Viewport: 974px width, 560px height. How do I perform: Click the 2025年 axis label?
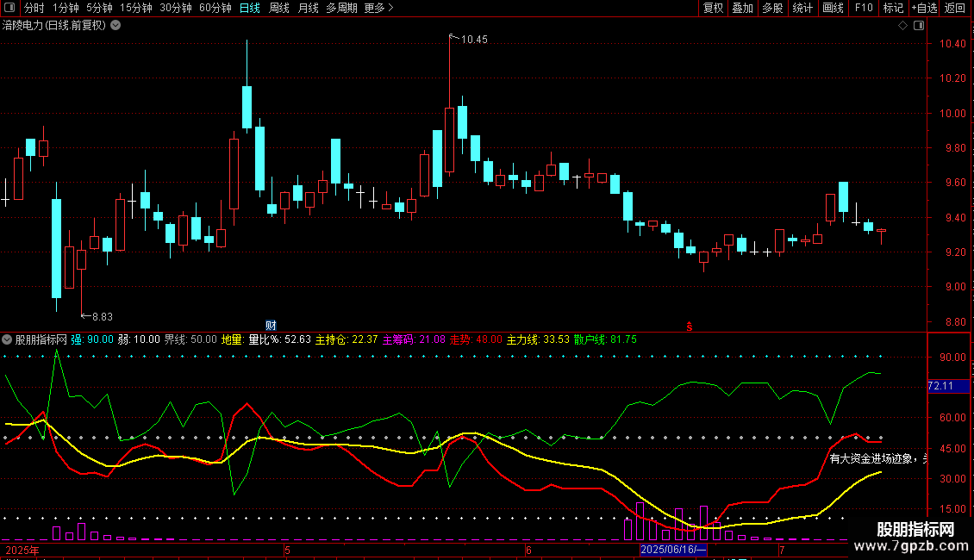click(x=22, y=550)
